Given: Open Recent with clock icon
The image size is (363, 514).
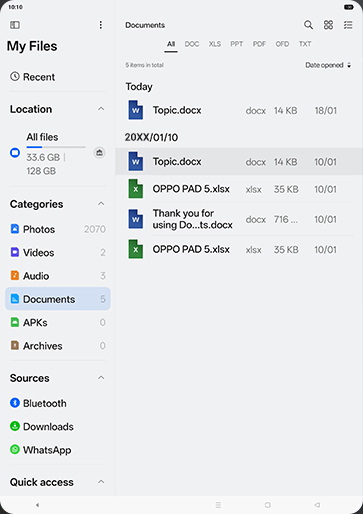Looking at the screenshot, I should click(x=15, y=77).
